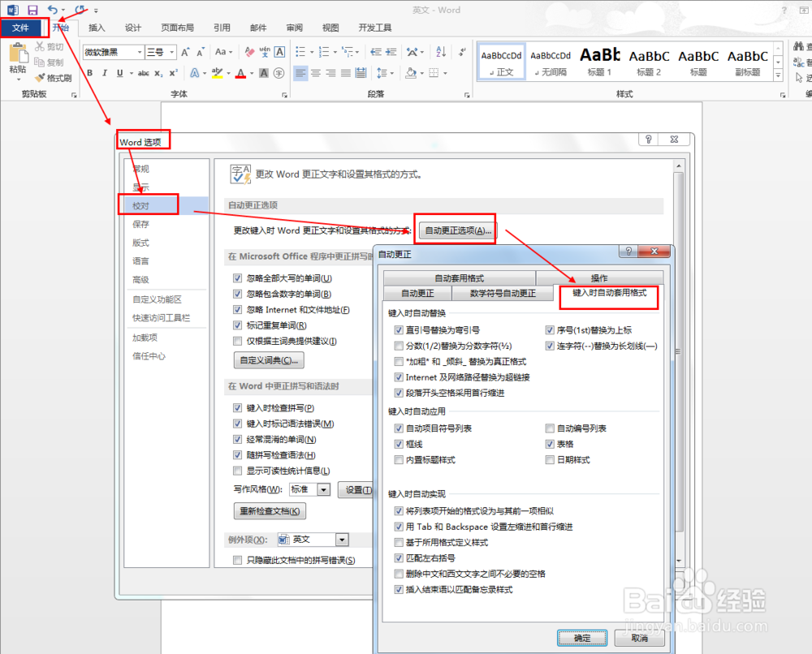Expand the styles gallery more arrow

[778, 75]
